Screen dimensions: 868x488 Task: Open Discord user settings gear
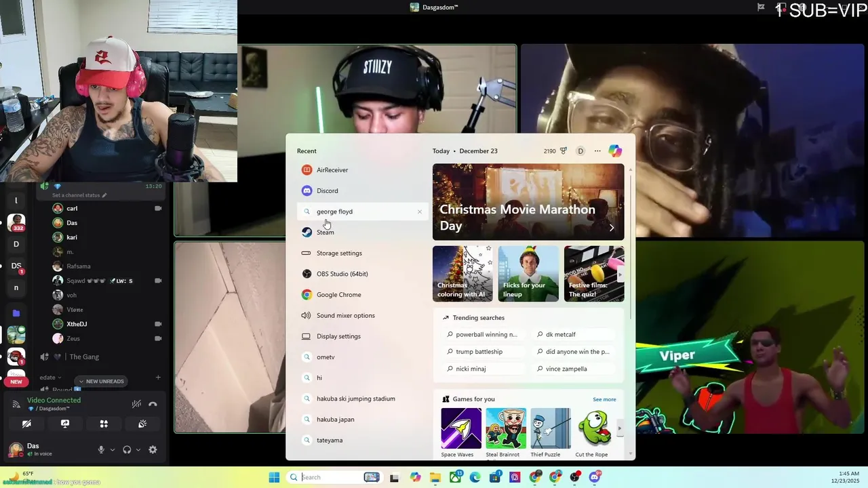[x=153, y=449]
